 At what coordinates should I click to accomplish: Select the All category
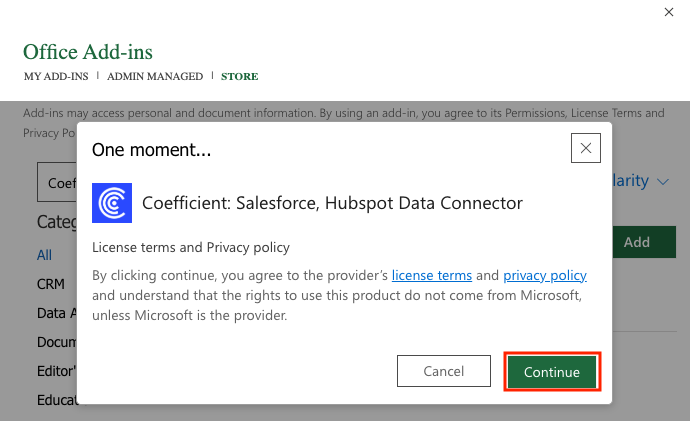click(44, 255)
